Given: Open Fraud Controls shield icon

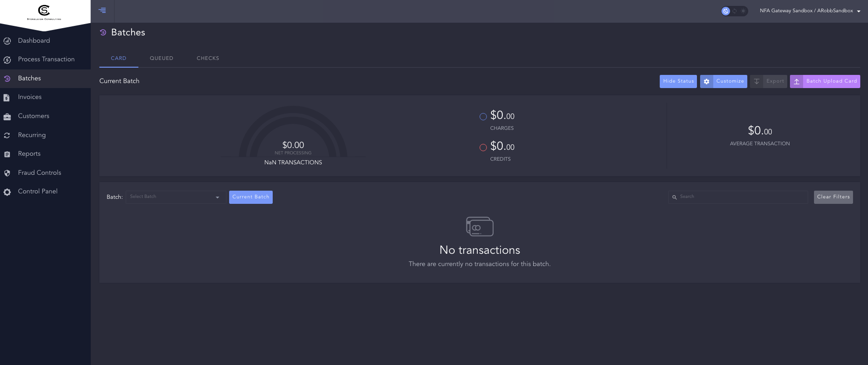Looking at the screenshot, I should [7, 173].
